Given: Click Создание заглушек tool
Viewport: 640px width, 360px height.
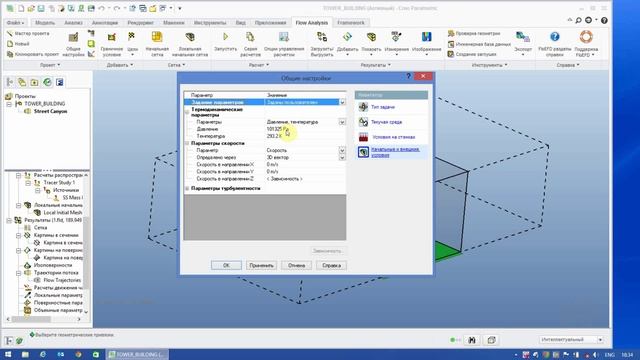Looking at the screenshot, I should pyautogui.click(x=472, y=54).
